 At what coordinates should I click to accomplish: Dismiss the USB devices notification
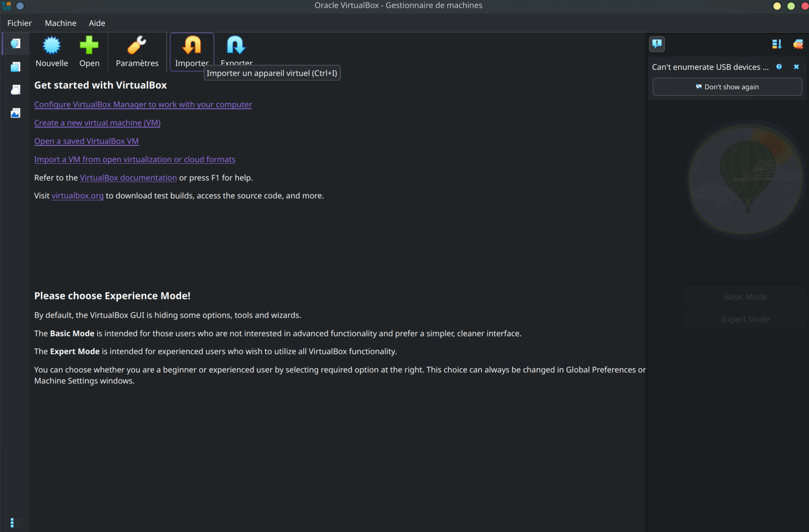click(796, 67)
